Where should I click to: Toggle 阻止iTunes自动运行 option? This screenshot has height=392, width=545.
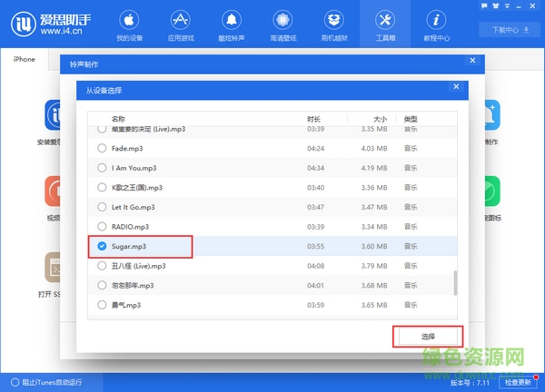pos(13,382)
